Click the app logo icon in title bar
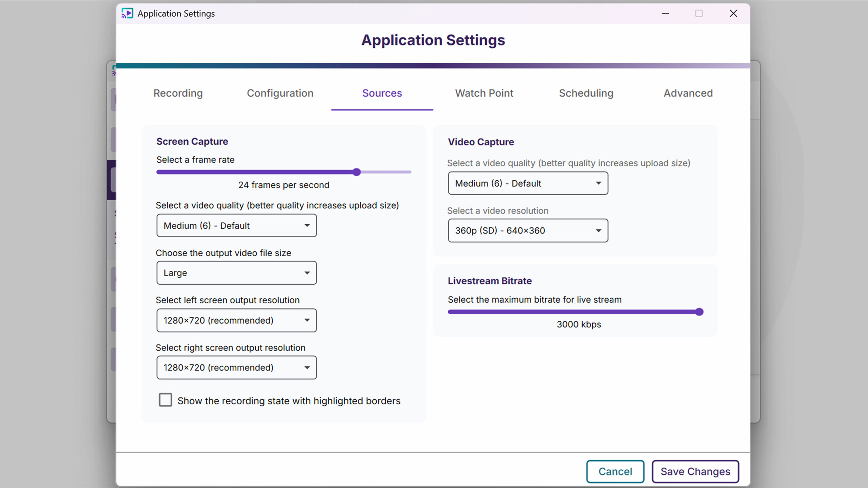This screenshot has width=868, height=488. tap(127, 13)
